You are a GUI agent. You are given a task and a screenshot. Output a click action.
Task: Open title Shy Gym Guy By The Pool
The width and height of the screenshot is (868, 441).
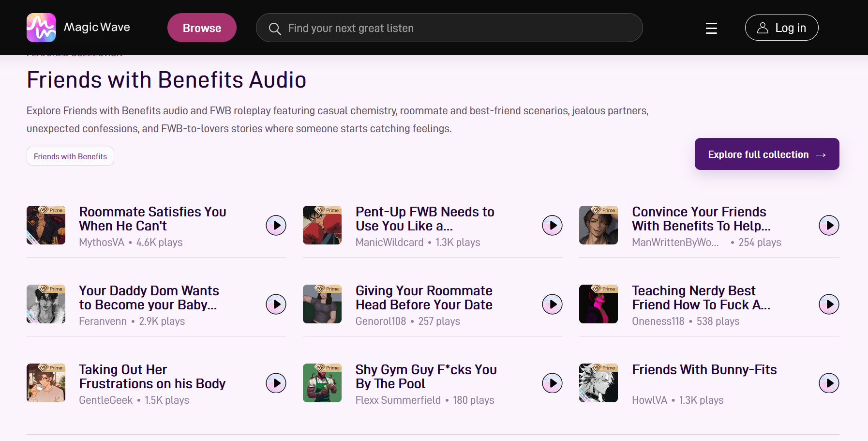click(x=426, y=377)
